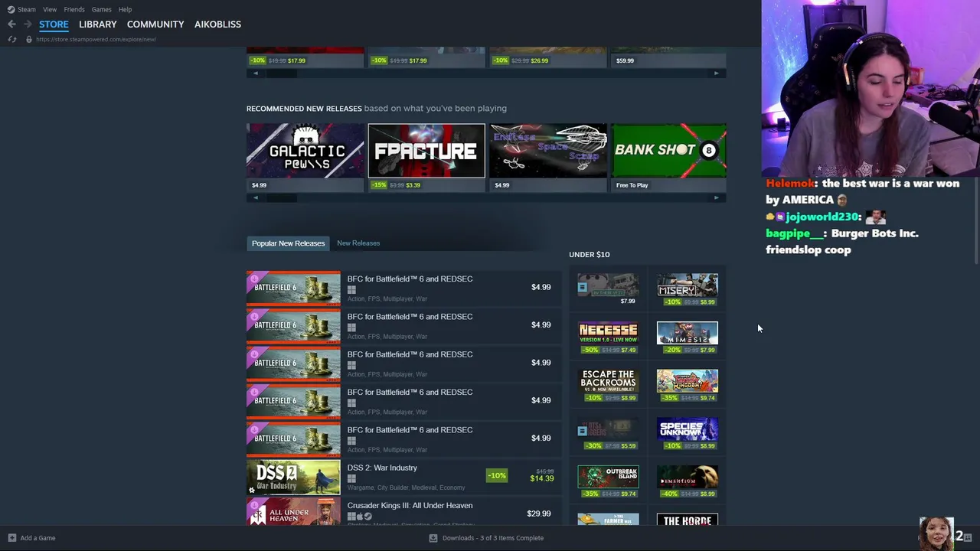Open the $7.99 game in under $10

point(608,290)
